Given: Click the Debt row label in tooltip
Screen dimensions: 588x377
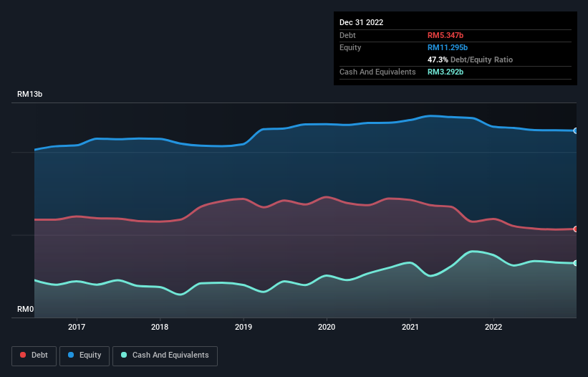Looking at the screenshot, I should pos(347,35).
